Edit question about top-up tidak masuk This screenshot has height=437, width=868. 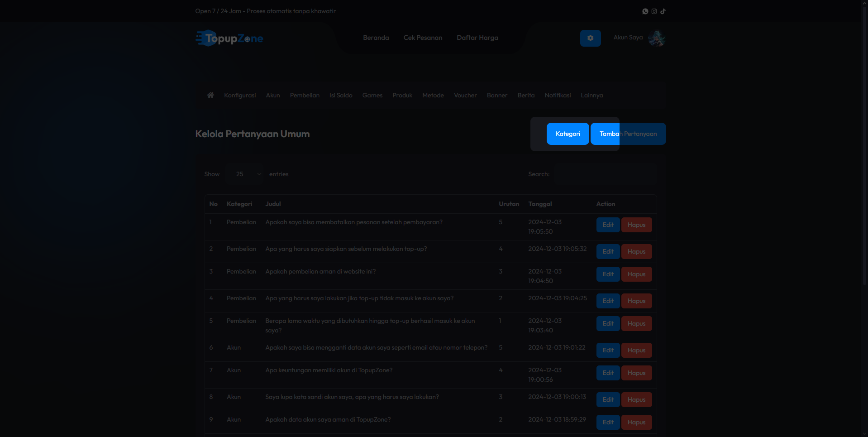pos(608,301)
